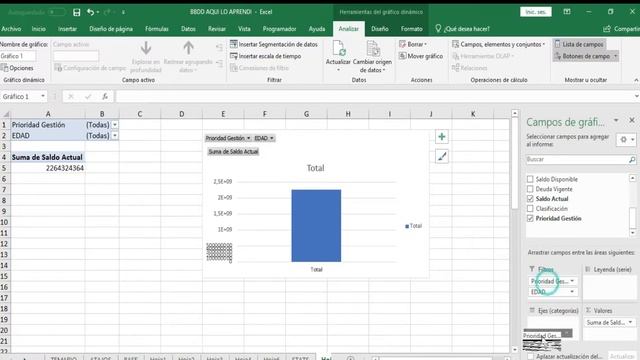The image size is (640, 360).
Task: Click the Compartir icon
Action: (607, 29)
